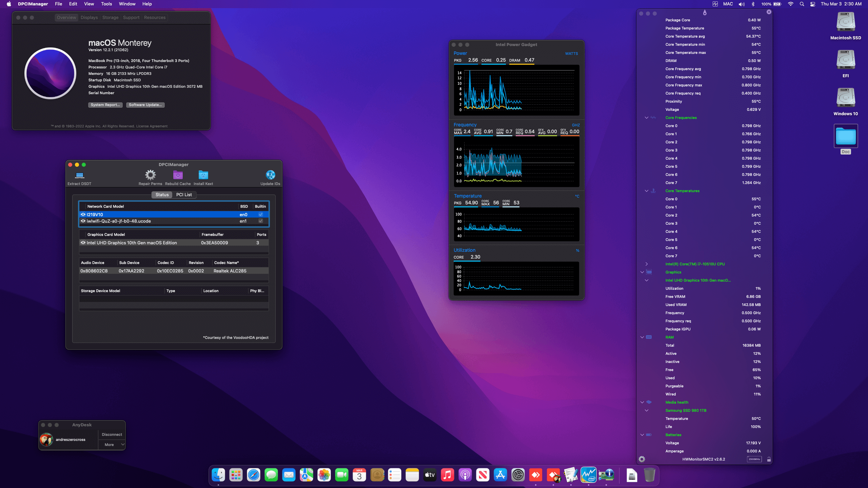The height and width of the screenshot is (488, 868).
Task: Select Realtek ALC285 audio row
Action: click(174, 271)
